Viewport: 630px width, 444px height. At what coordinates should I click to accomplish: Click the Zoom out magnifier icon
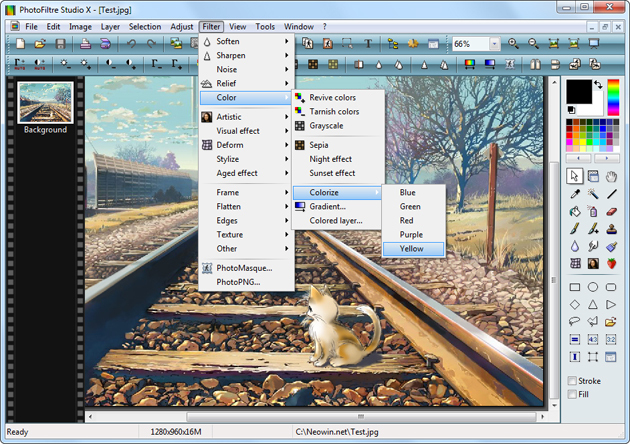(533, 43)
